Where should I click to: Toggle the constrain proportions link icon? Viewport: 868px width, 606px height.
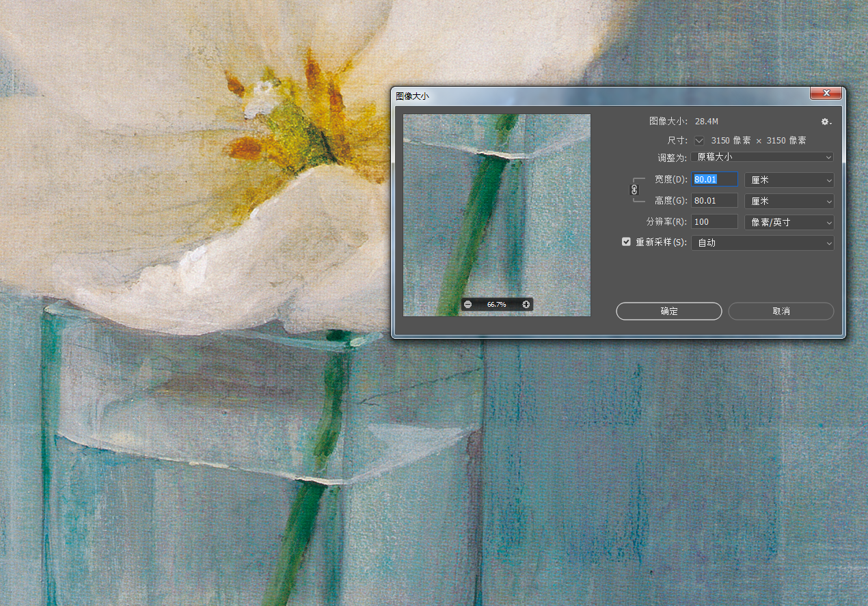[634, 190]
